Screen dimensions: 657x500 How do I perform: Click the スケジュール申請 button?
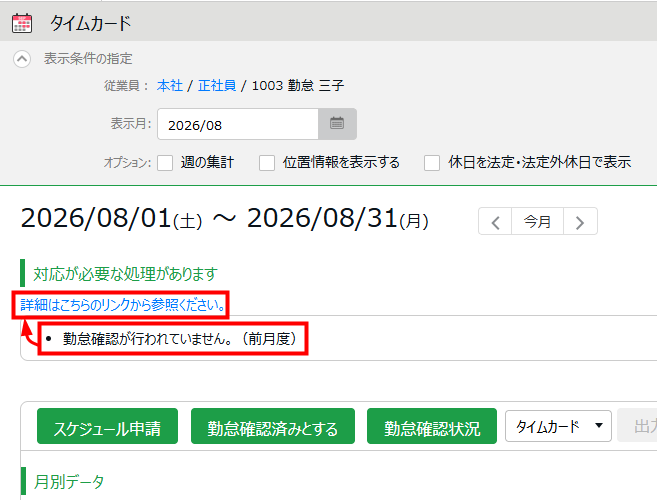click(x=107, y=426)
